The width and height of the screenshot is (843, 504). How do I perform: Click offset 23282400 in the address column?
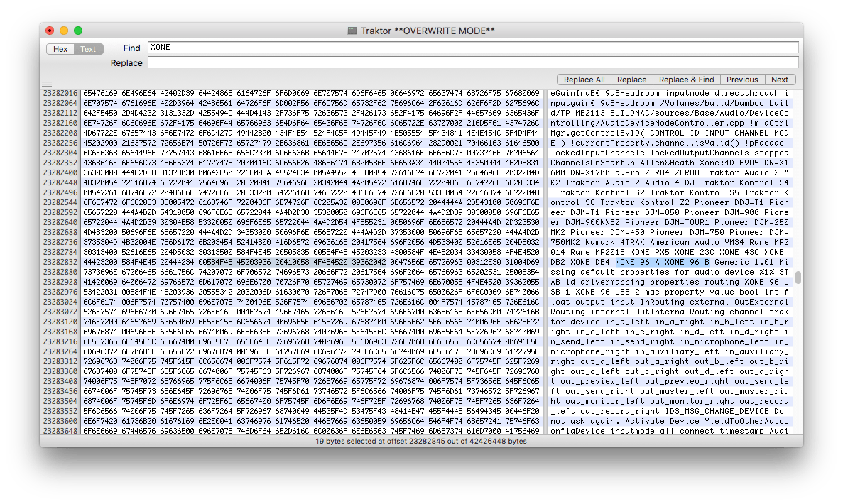pos(60,173)
